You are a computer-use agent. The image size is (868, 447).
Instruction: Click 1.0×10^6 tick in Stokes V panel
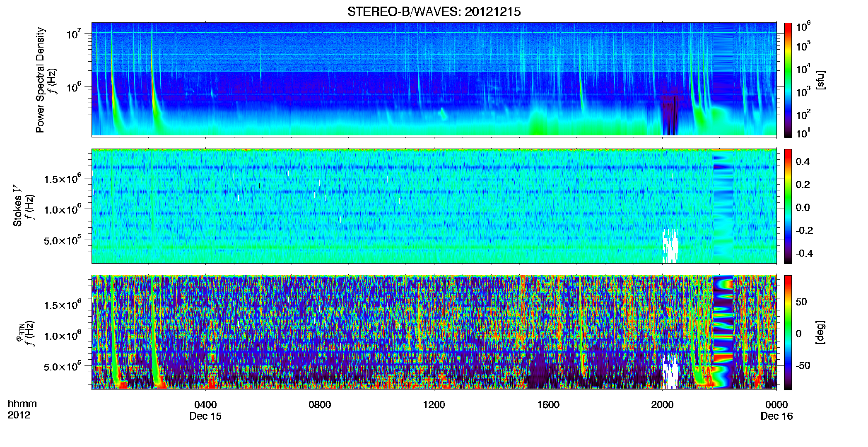coord(63,209)
